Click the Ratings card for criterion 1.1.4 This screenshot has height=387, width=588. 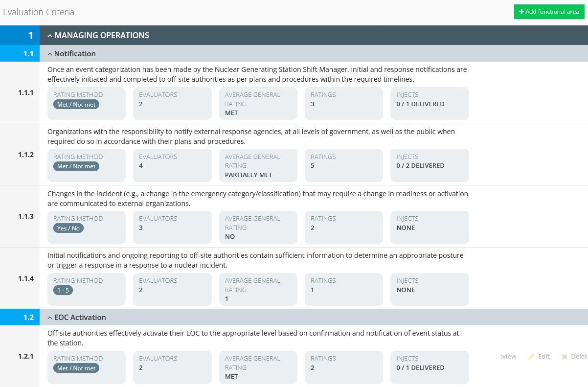click(x=344, y=289)
